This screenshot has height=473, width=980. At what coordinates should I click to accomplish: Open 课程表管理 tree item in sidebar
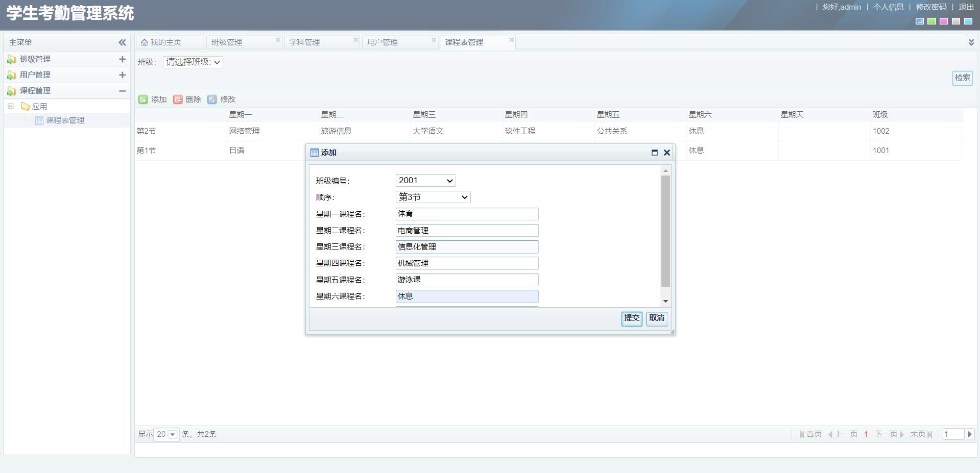pos(65,120)
